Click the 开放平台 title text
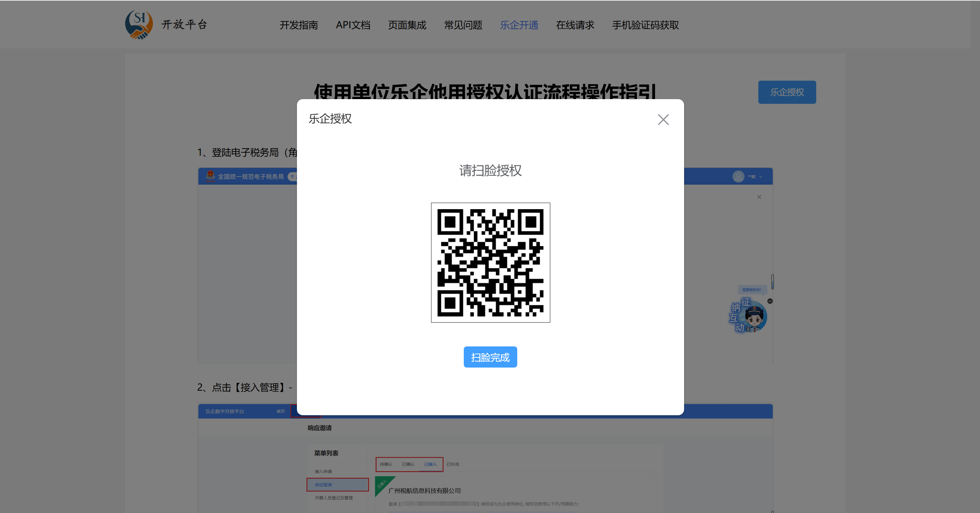The width and height of the screenshot is (980, 513). tap(185, 25)
